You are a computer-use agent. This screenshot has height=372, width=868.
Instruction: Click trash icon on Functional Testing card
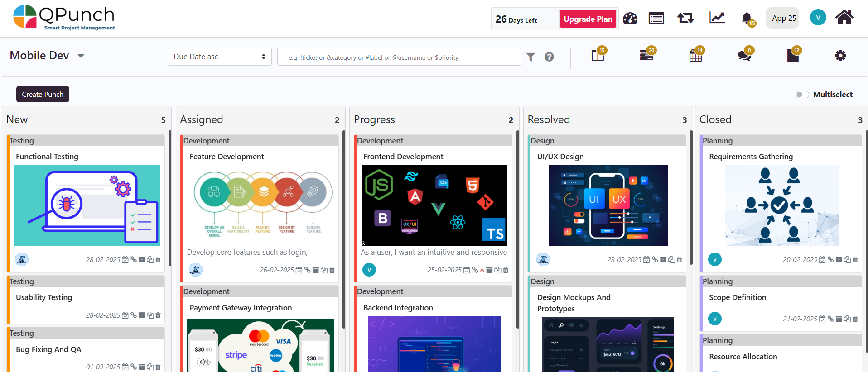pos(158,260)
